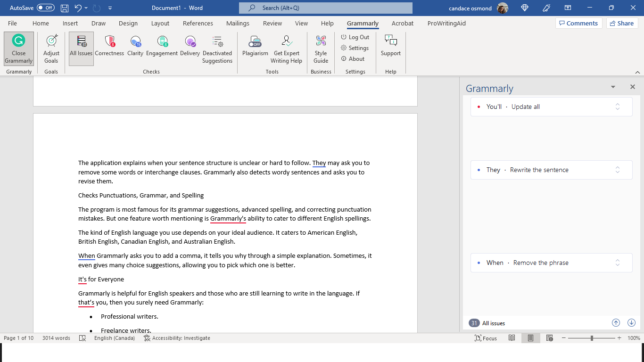Viewport: 644px width, 362px height.
Task: Open the Grammarly pane options dropdown
Action: pos(613,87)
